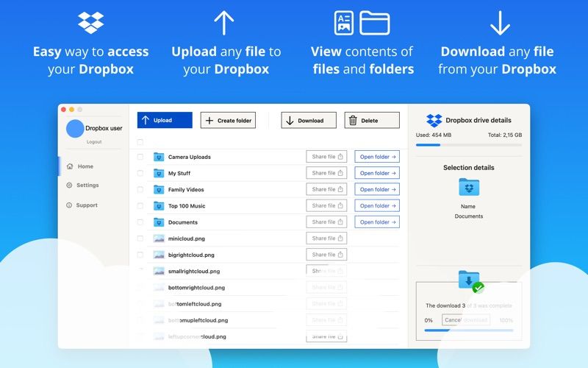Share the minicloud.png file
The image size is (588, 368).
pyautogui.click(x=326, y=238)
